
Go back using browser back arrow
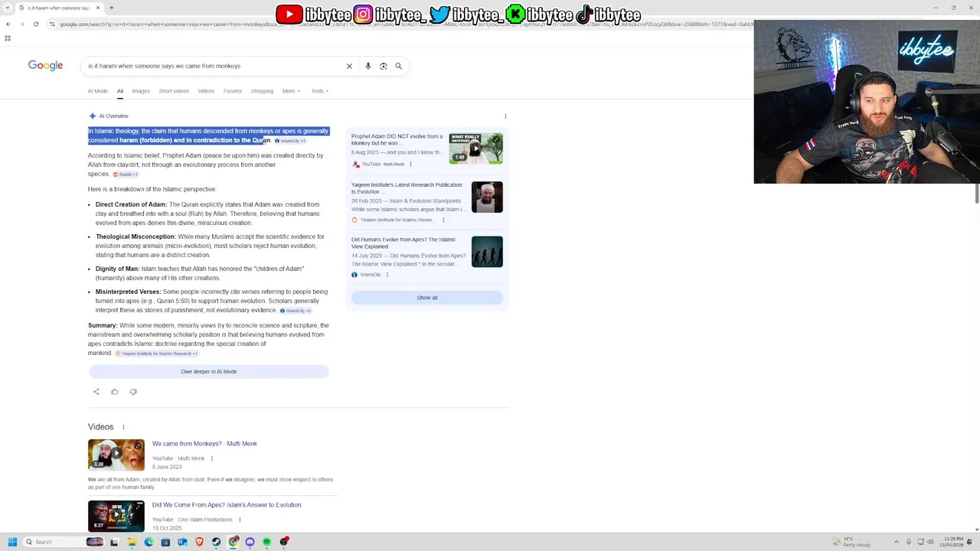click(x=8, y=24)
